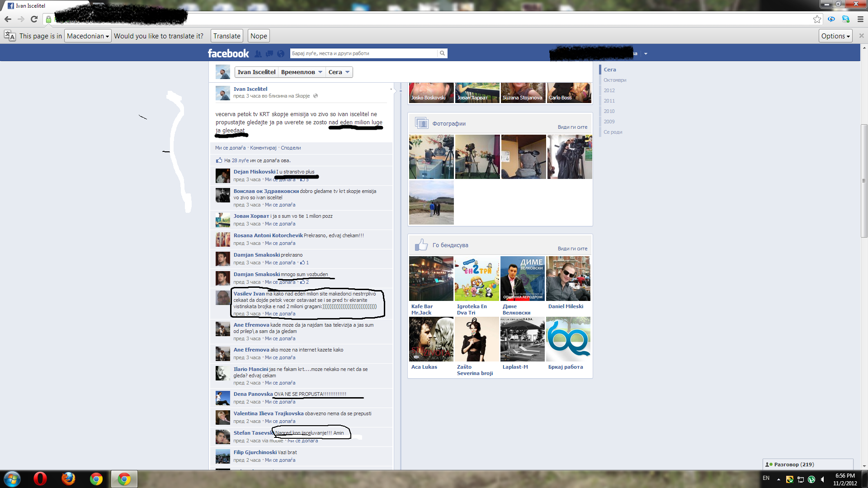868x488 pixels.
Task: Open the Kafe Bar Mr.Jack thumbnail
Action: pos(431,279)
